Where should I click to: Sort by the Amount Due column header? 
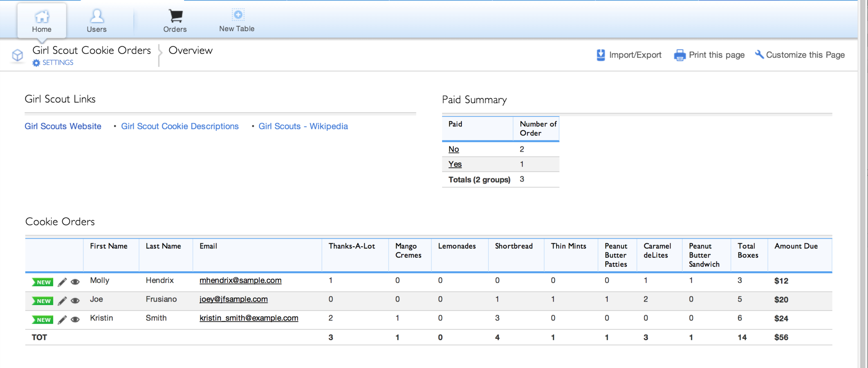796,246
